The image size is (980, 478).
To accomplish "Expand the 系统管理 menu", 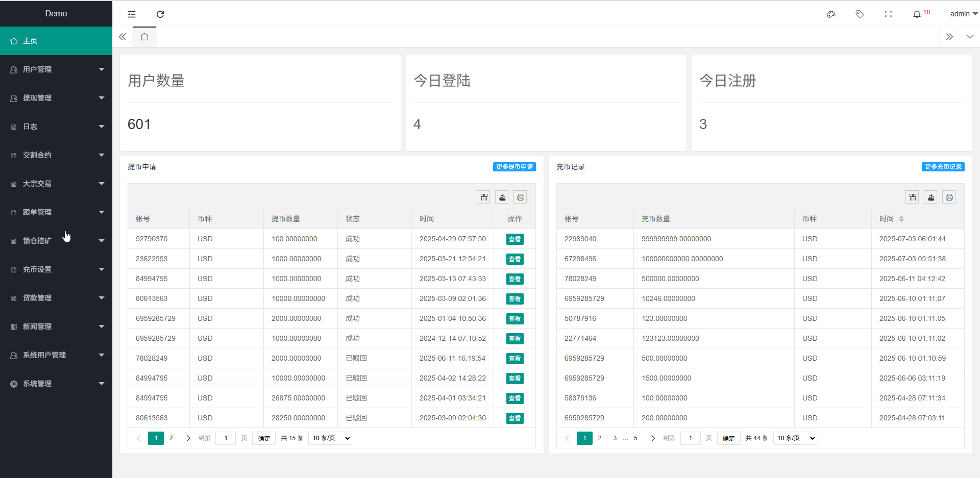I will [x=56, y=384].
